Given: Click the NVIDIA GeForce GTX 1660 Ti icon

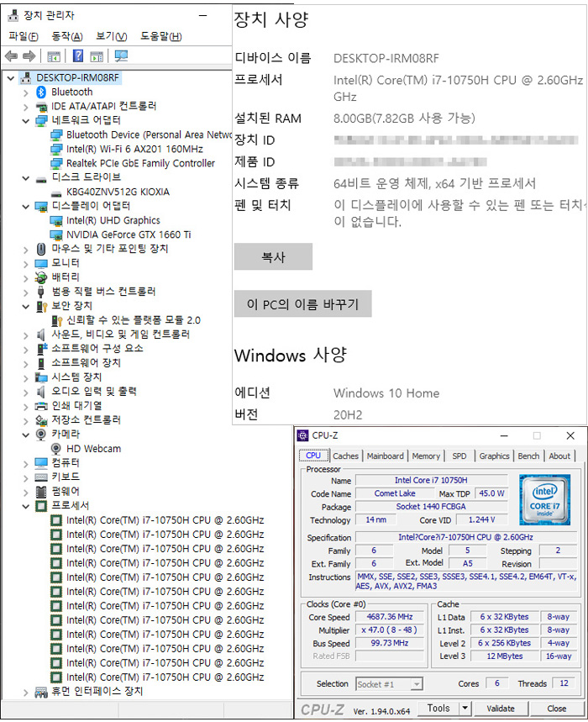Looking at the screenshot, I should pos(56,235).
